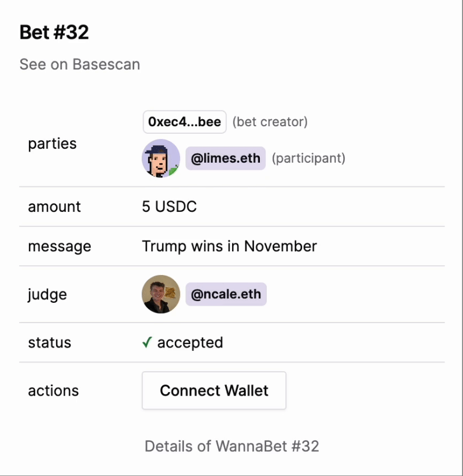463x476 pixels.
Task: Click the 5 USDC amount value
Action: point(170,207)
